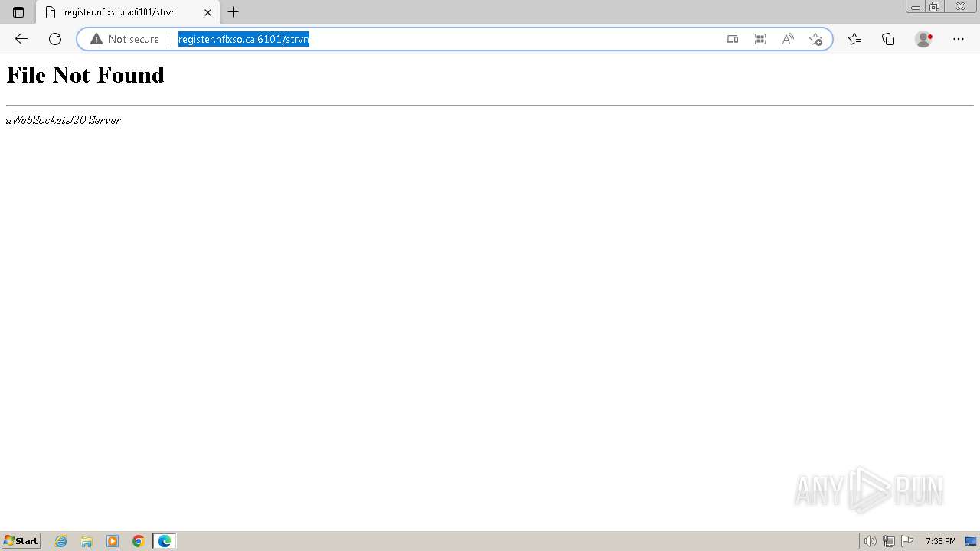This screenshot has height=551, width=980.
Task: Open File Explorer from taskbar
Action: pos(87,541)
